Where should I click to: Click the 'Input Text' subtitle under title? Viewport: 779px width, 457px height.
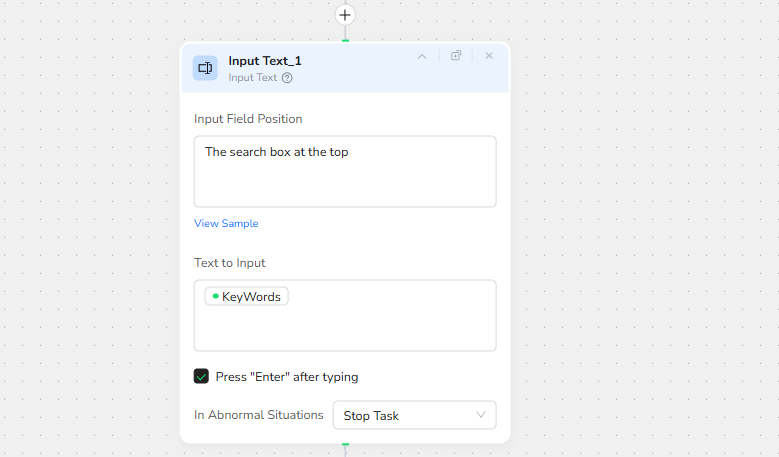point(253,78)
